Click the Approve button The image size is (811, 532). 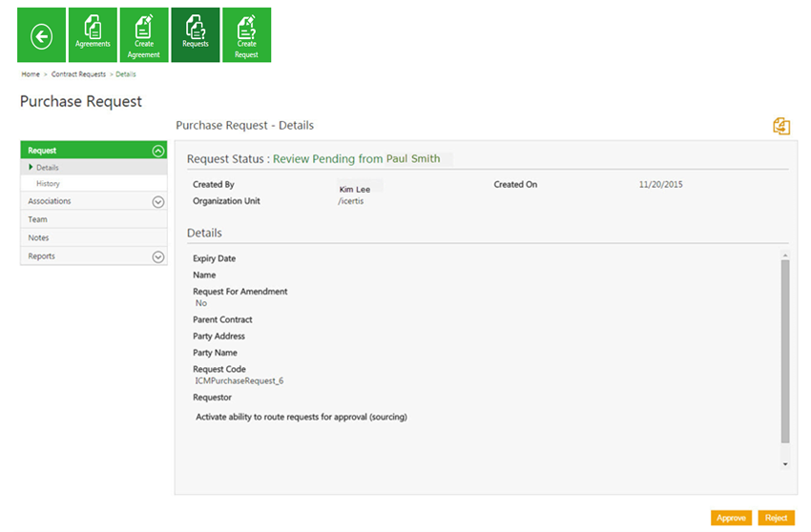[731, 518]
